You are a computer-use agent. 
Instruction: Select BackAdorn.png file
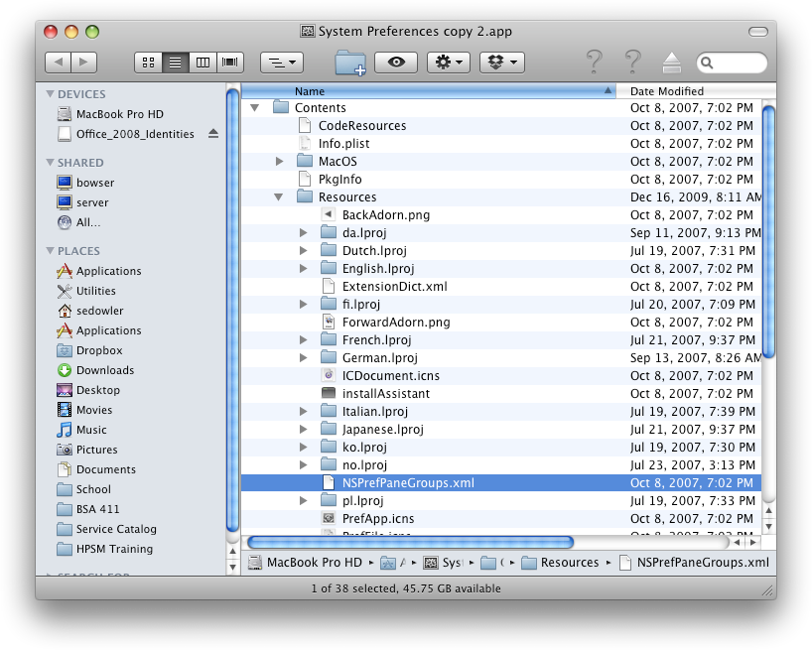click(x=501, y=214)
